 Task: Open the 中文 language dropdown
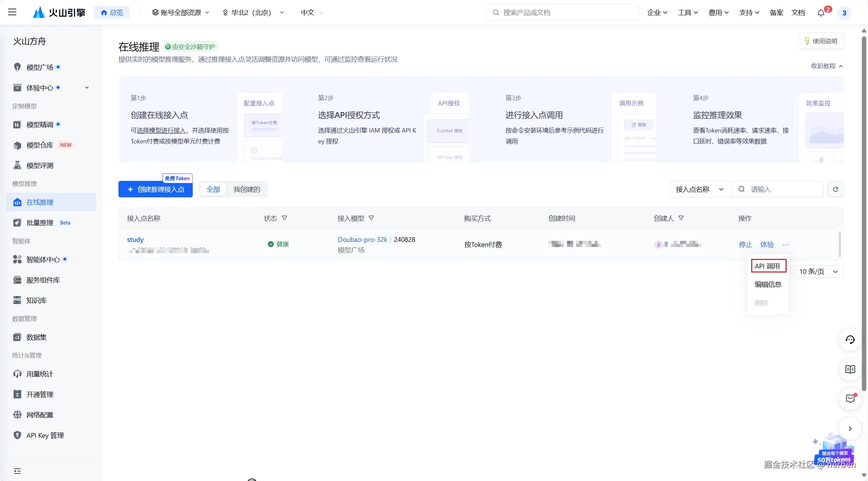(312, 13)
